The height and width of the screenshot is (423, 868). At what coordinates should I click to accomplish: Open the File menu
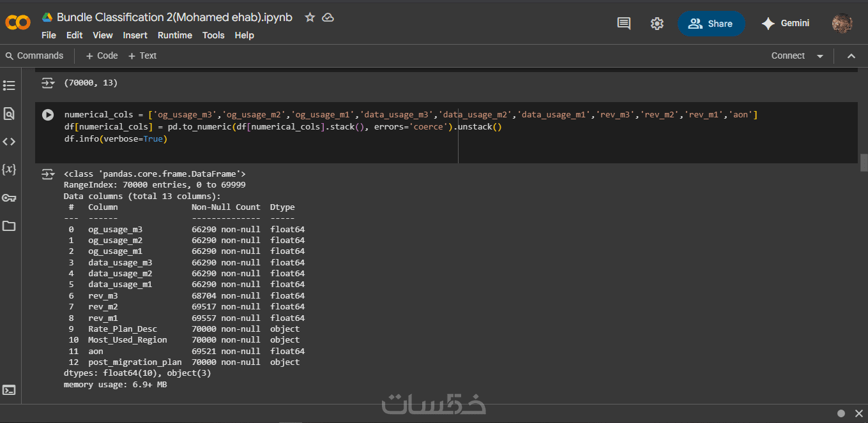coord(49,35)
